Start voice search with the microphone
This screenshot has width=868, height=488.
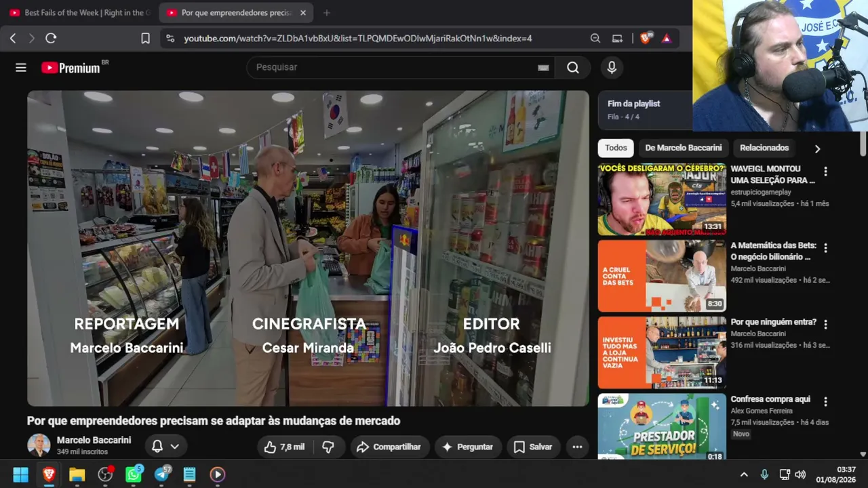(612, 67)
